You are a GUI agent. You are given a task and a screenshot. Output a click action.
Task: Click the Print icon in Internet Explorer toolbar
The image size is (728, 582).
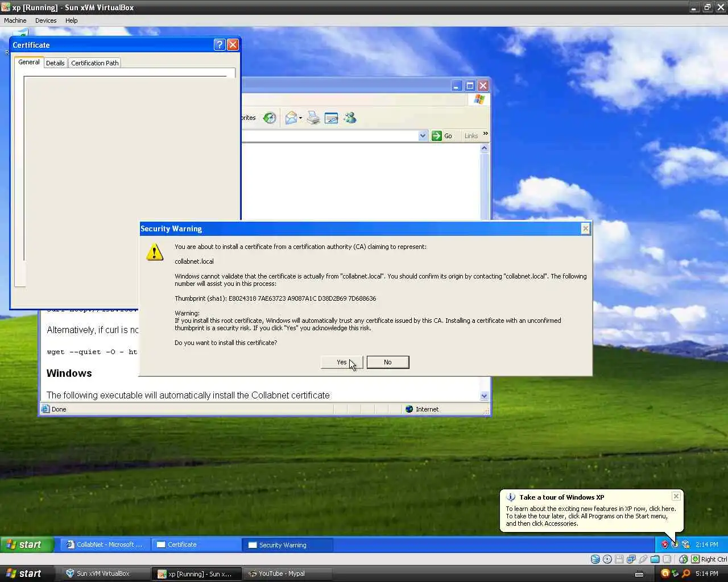tap(313, 118)
